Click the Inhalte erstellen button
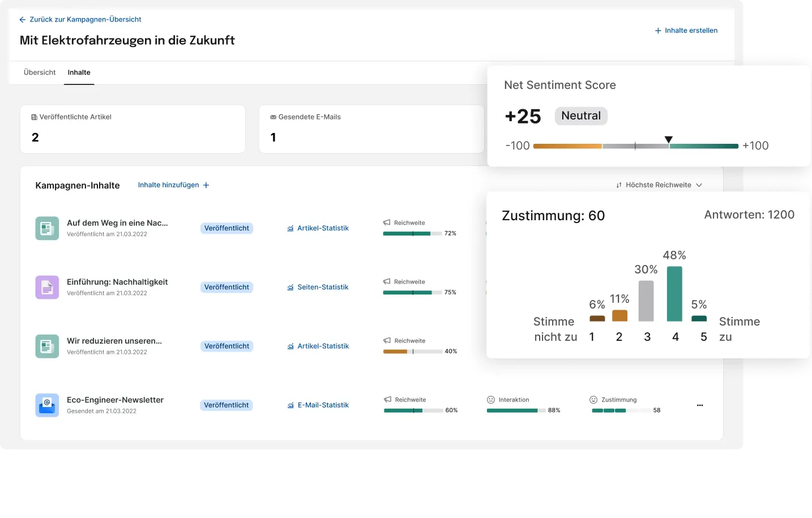The width and height of the screenshot is (812, 518). [x=686, y=31]
